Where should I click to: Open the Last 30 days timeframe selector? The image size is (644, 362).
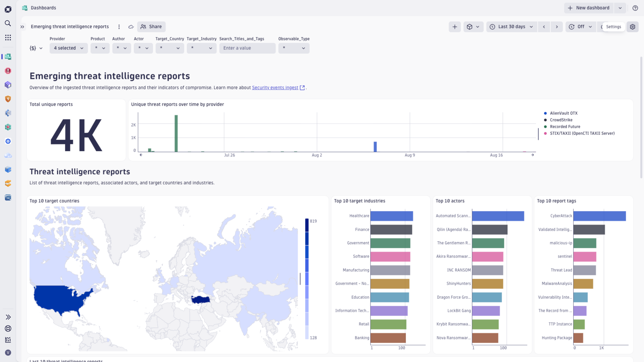point(512,27)
